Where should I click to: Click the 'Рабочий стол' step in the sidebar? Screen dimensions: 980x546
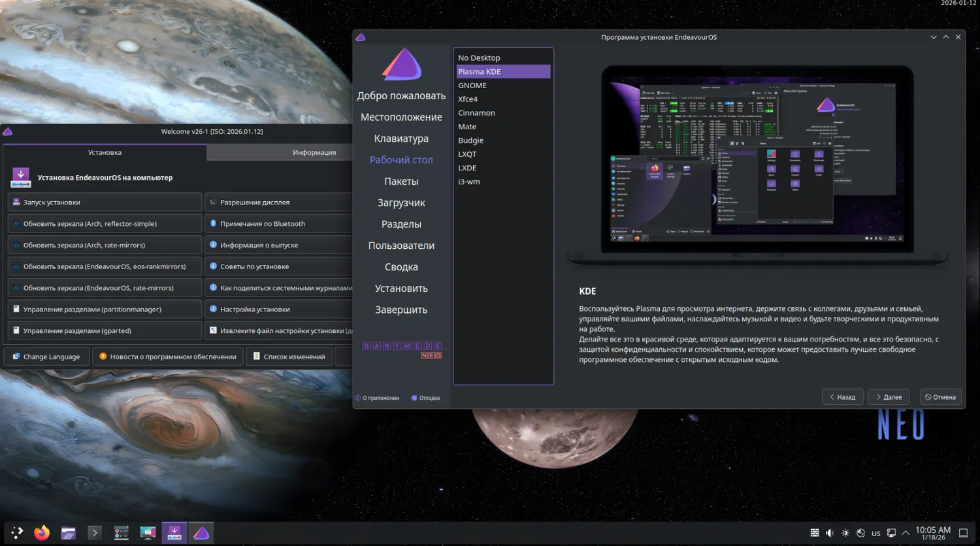pyautogui.click(x=401, y=160)
